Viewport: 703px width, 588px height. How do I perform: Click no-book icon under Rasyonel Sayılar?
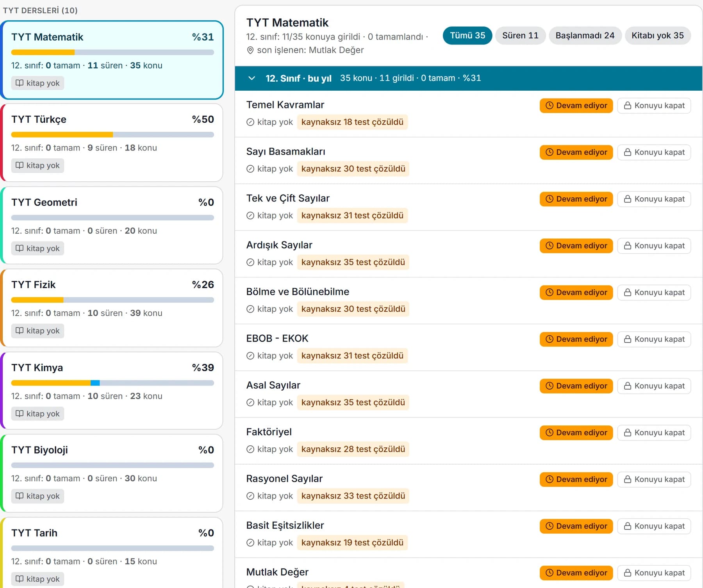pyautogui.click(x=250, y=496)
